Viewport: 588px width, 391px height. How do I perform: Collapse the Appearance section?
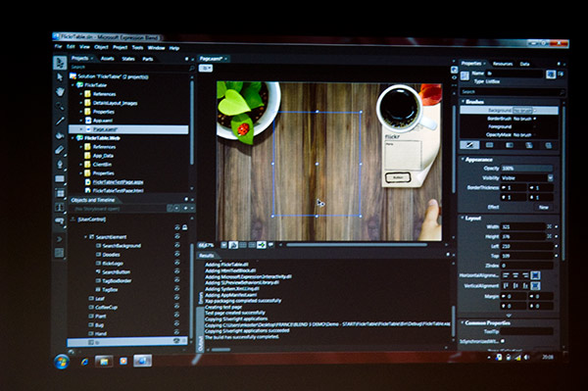pos(463,159)
